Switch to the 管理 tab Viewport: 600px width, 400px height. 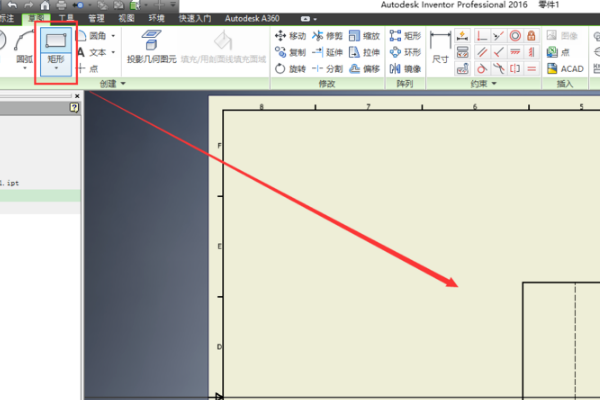pyautogui.click(x=95, y=18)
